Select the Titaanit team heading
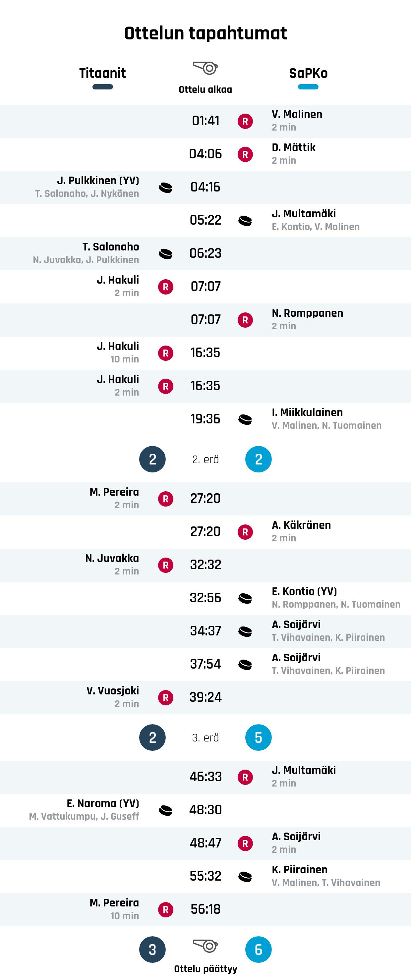The width and height of the screenshot is (411, 980). pyautogui.click(x=102, y=73)
